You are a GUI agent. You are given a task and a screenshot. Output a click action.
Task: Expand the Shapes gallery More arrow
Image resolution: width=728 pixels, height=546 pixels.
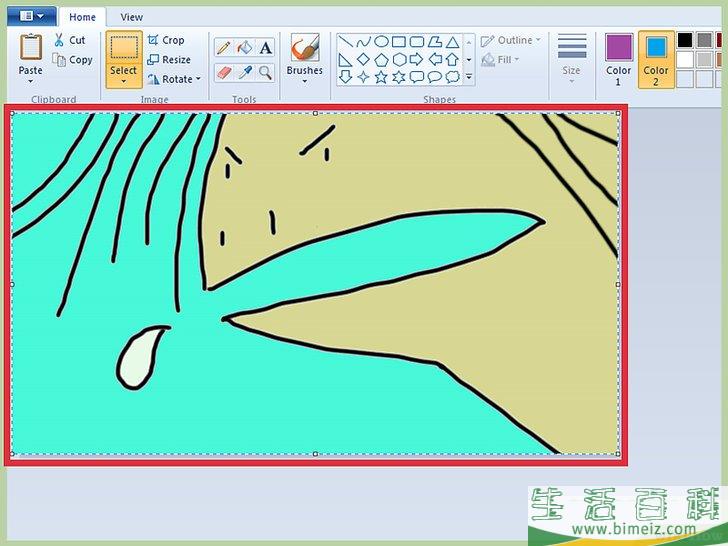point(469,77)
